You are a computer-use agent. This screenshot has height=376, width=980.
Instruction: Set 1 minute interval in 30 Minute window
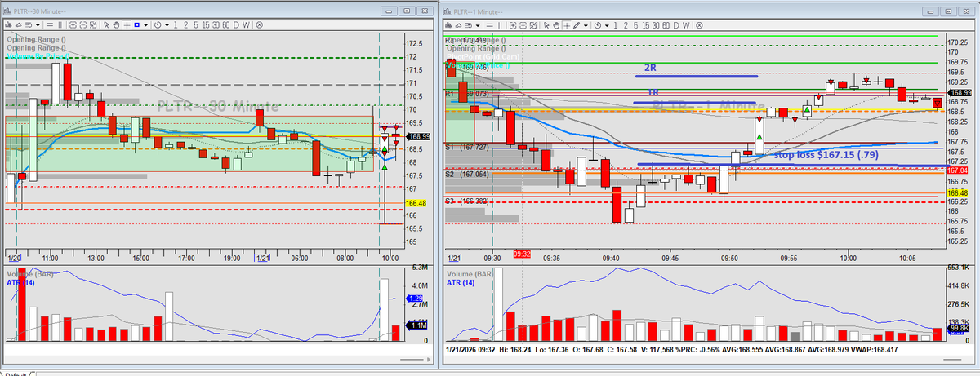click(x=176, y=25)
